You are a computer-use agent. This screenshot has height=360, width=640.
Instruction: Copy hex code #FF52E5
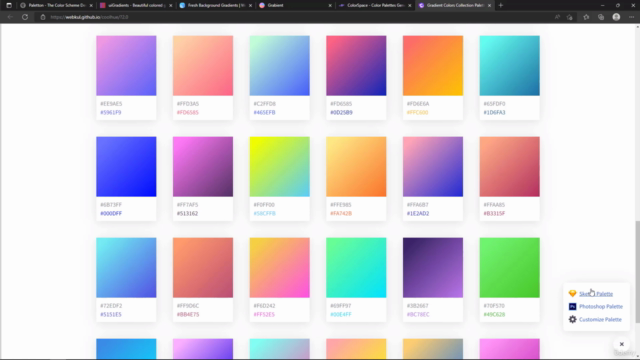[264, 314]
